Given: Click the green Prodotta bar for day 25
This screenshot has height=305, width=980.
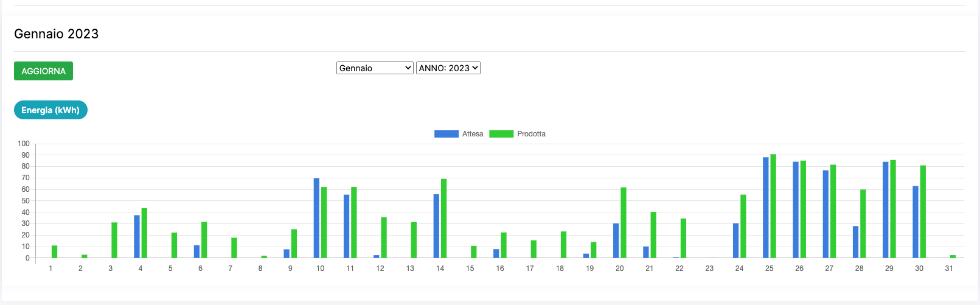Looking at the screenshot, I should pos(773,206).
